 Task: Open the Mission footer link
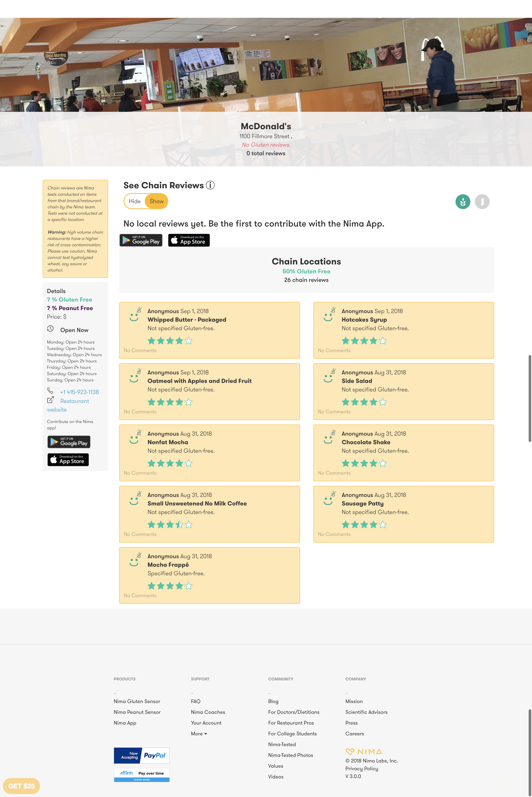click(354, 701)
